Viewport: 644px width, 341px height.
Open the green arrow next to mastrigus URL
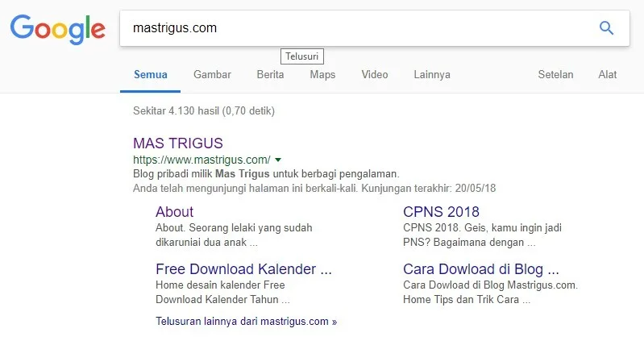point(278,160)
